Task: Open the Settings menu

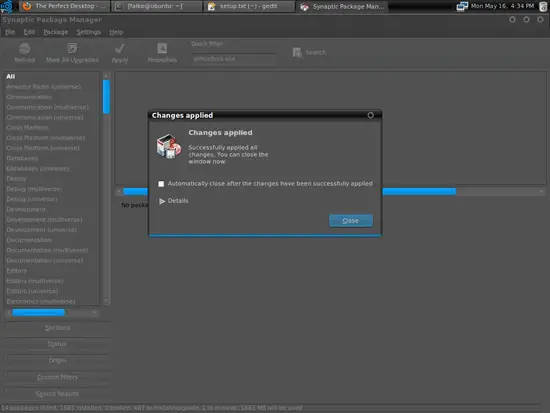Action: (x=88, y=32)
